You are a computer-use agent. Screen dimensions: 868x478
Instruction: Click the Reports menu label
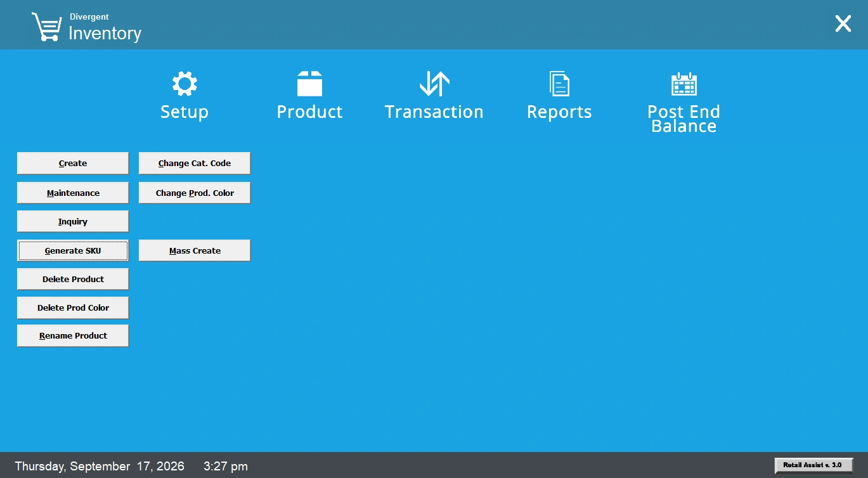[559, 112]
